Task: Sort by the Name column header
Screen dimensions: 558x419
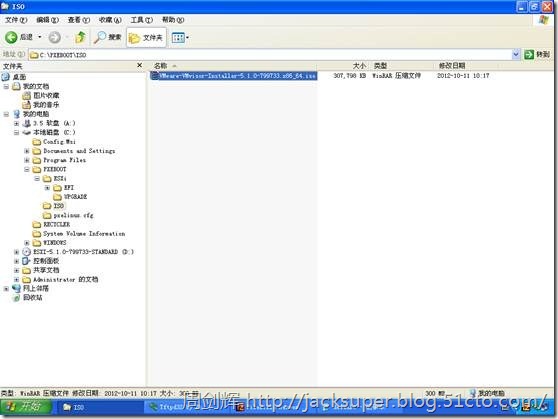Action: pyautogui.click(x=233, y=66)
